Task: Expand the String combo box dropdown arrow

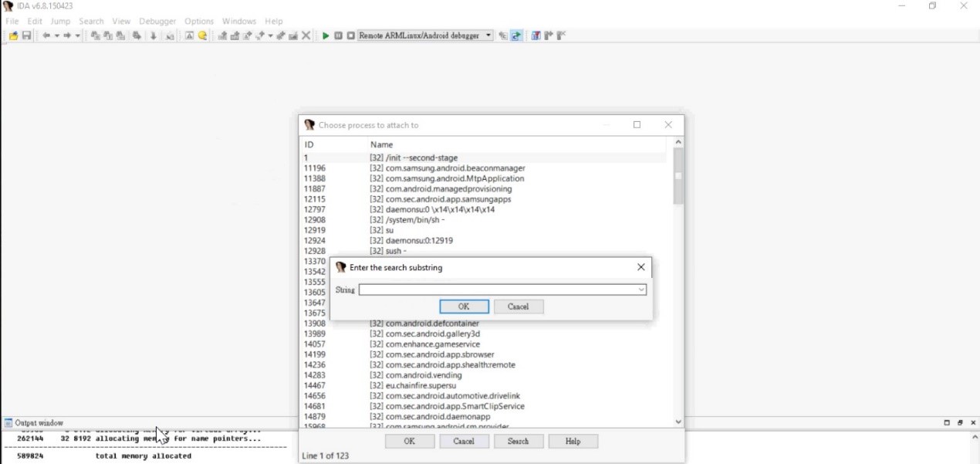Action: (x=640, y=290)
